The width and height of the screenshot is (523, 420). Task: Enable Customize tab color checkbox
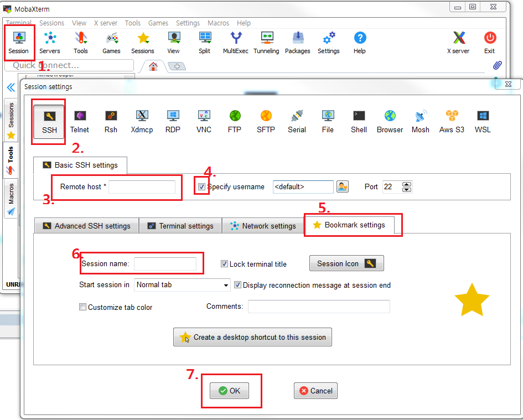click(82, 307)
